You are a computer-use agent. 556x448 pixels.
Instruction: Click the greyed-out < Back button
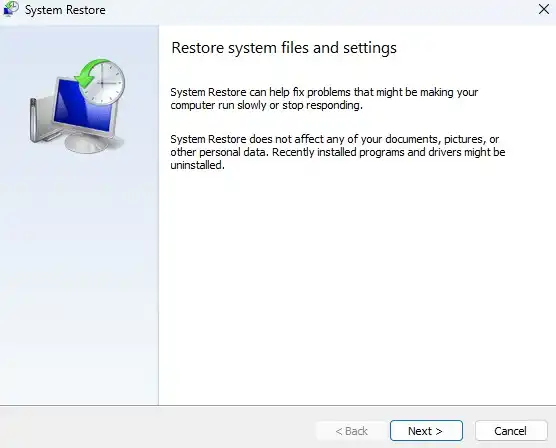(351, 431)
